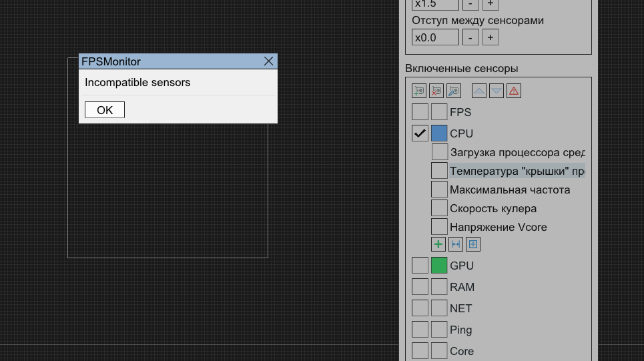Screen dimensions: 644x361
Task: Select the Температура "крышки" sensor row
Action: point(517,171)
